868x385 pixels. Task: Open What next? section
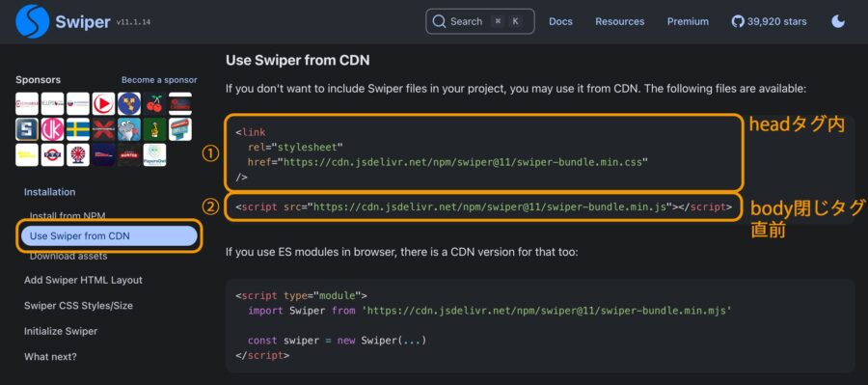coord(50,357)
